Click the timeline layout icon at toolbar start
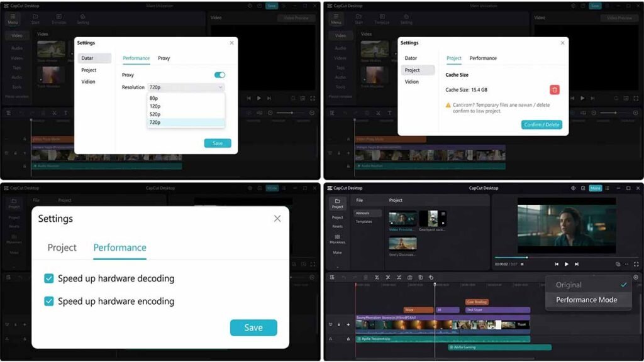644x362 pixels. (x=332, y=277)
